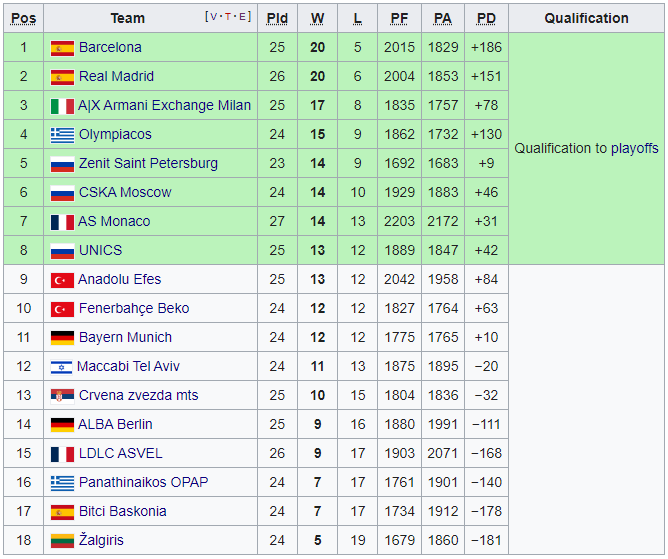
Task: Open the Panathinaikos OPAP link
Action: coord(143,482)
